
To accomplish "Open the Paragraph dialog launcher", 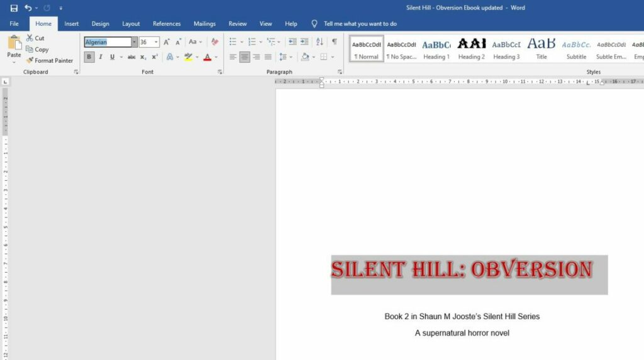I will point(340,72).
